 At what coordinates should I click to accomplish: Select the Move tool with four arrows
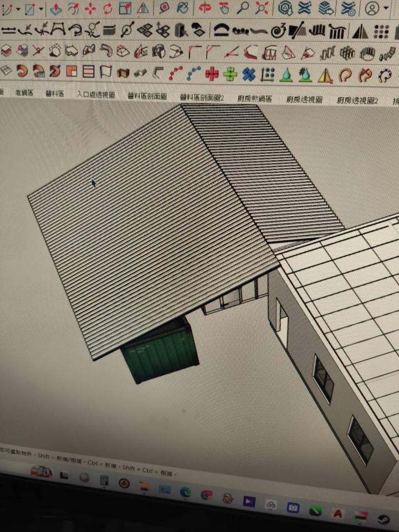tap(90, 8)
